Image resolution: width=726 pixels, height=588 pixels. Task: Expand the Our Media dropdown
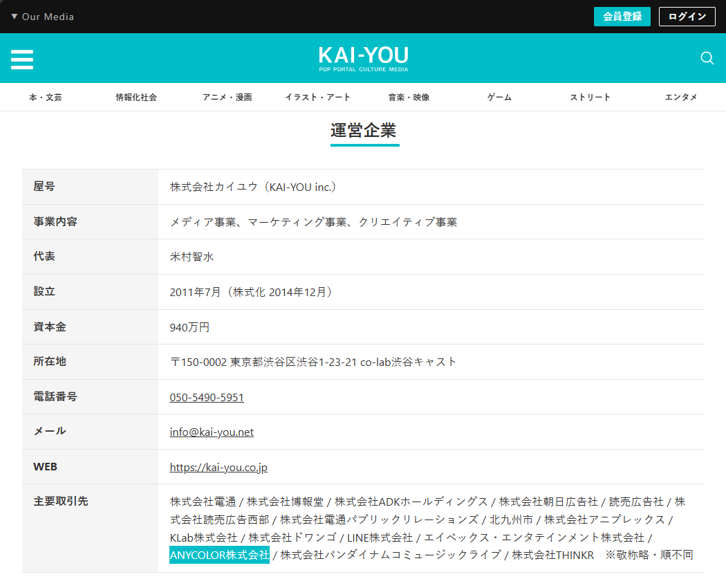pyautogui.click(x=43, y=17)
